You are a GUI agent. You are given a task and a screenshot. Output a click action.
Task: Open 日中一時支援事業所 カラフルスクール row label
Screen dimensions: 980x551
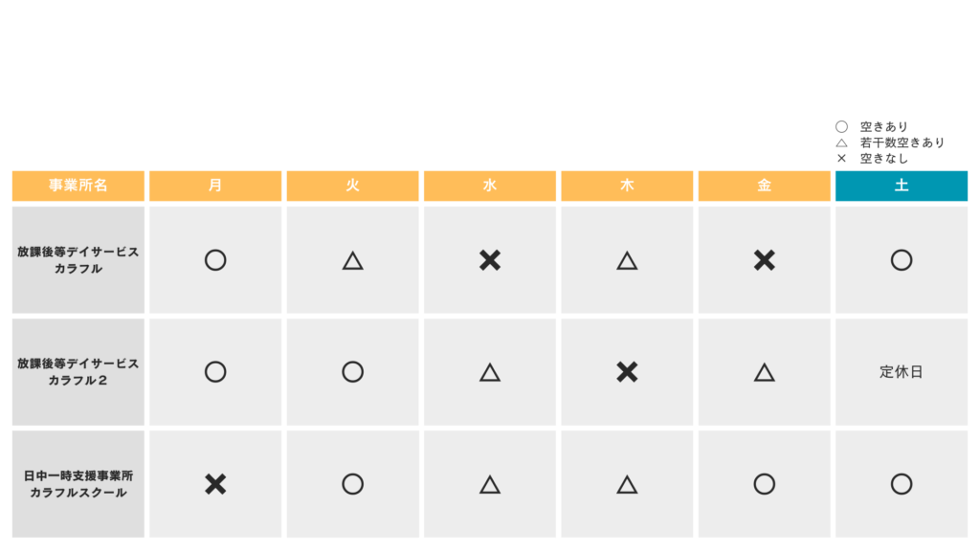click(x=78, y=484)
